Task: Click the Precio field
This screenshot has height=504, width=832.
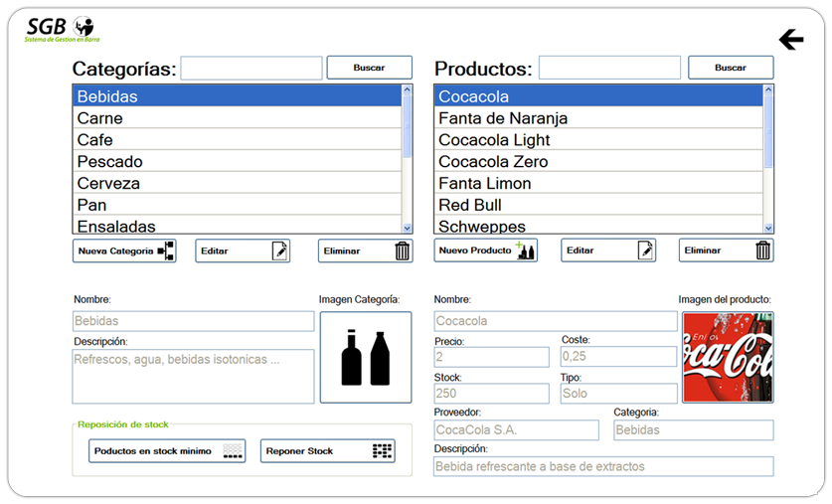Action: point(491,357)
